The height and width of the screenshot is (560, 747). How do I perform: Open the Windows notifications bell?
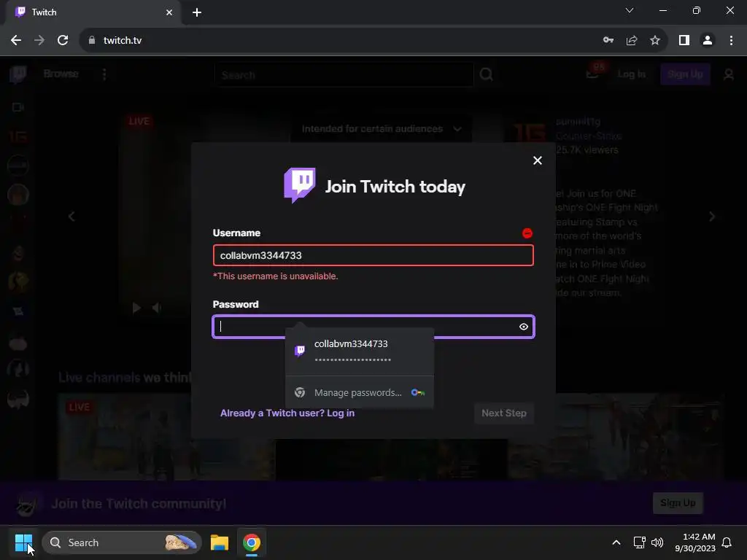pyautogui.click(x=727, y=542)
